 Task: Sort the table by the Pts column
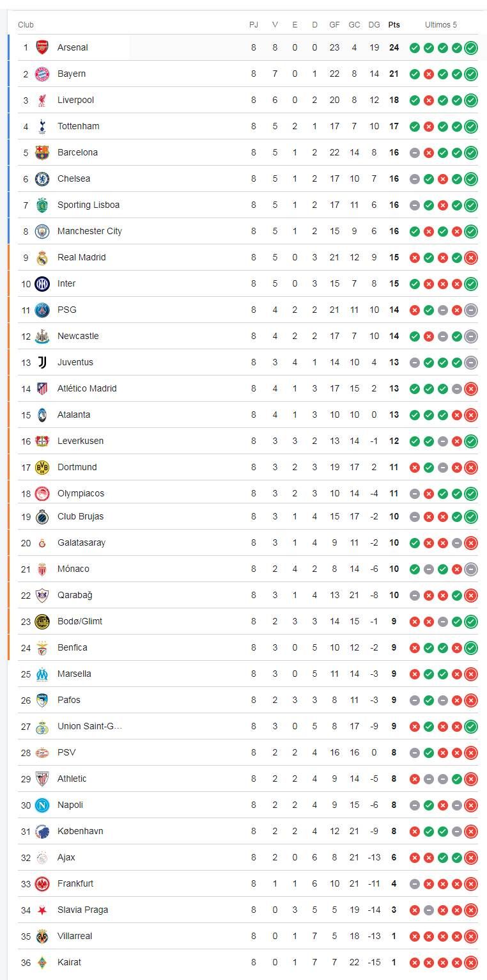coord(394,25)
